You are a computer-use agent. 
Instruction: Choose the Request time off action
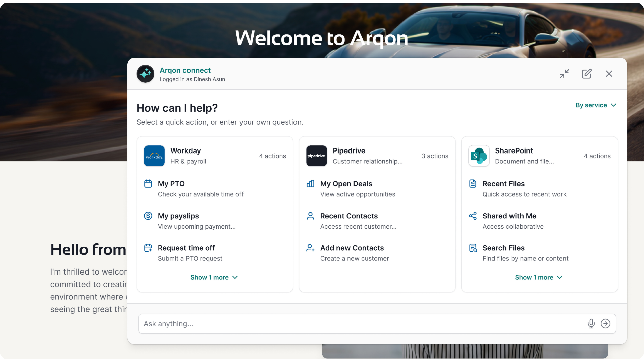186,248
